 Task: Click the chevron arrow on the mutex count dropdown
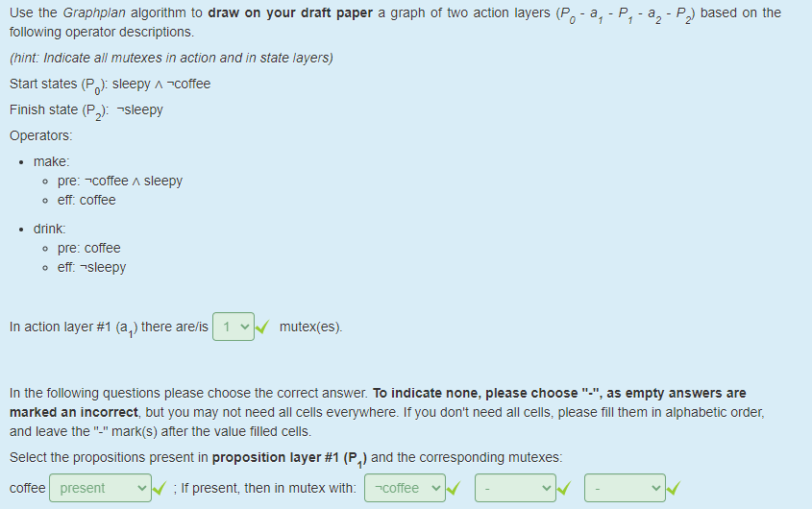245,327
